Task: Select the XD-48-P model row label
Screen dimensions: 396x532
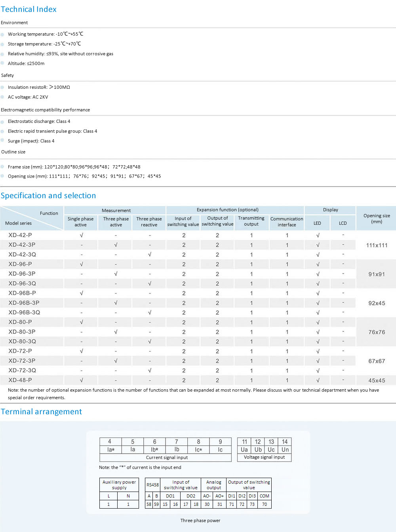Action: (20, 380)
